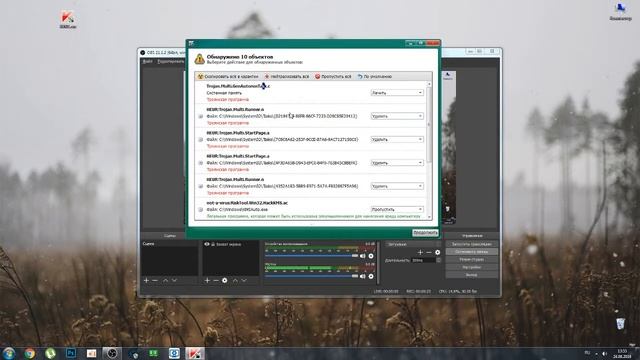This screenshot has width=640, height=360.
Task: Click 'Скопировать все в карантин' toolbar button
Action: click(x=228, y=76)
